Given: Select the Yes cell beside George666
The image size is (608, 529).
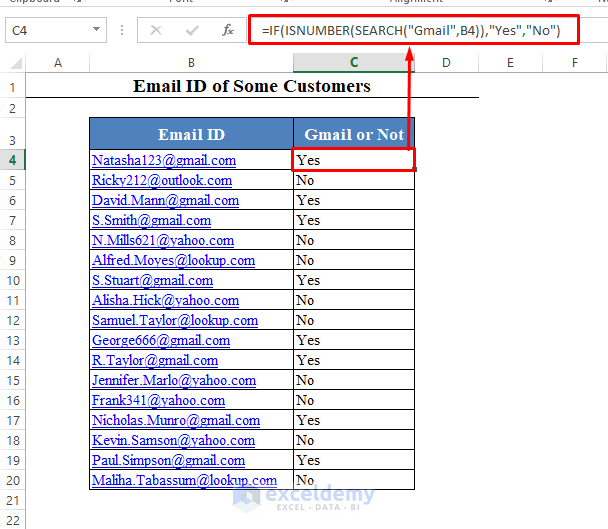Looking at the screenshot, I should pyautogui.click(x=354, y=340).
